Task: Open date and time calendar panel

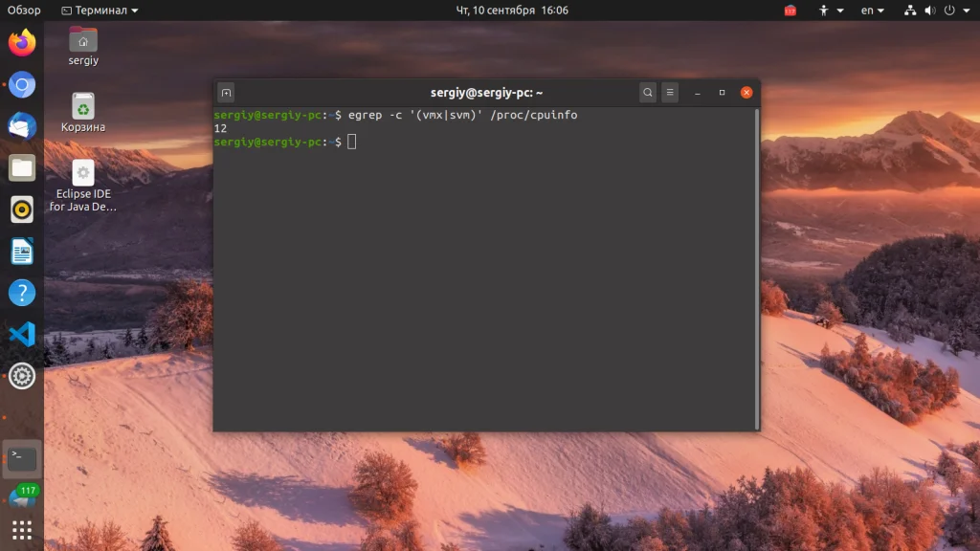Action: tap(512, 10)
